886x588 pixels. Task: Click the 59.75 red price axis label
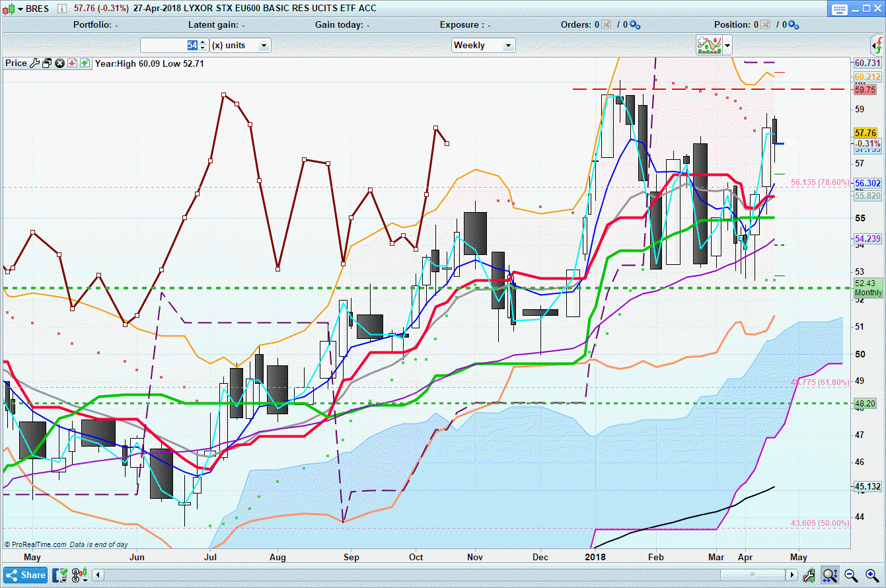pos(865,89)
